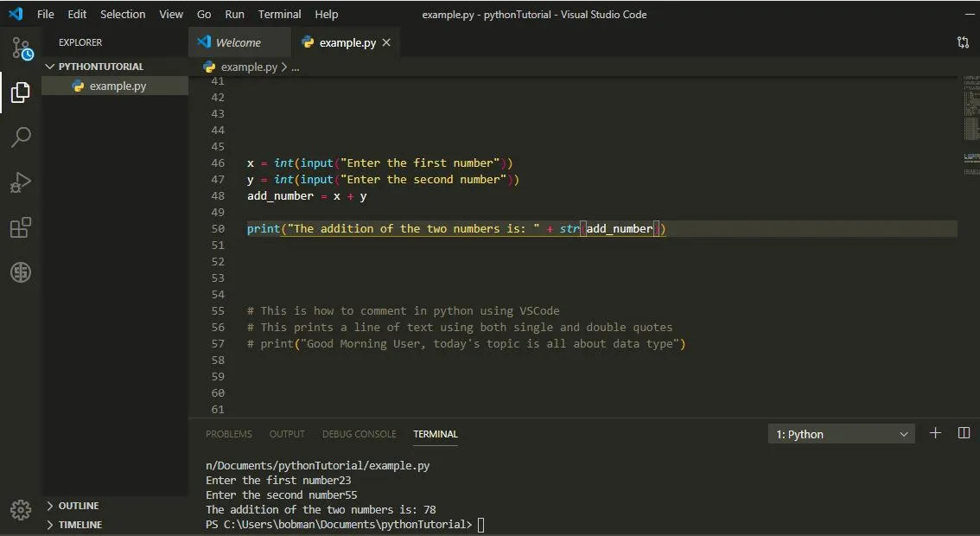This screenshot has height=536, width=980.
Task: Click the "Enter the first number" string on line 46
Action: click(420, 163)
